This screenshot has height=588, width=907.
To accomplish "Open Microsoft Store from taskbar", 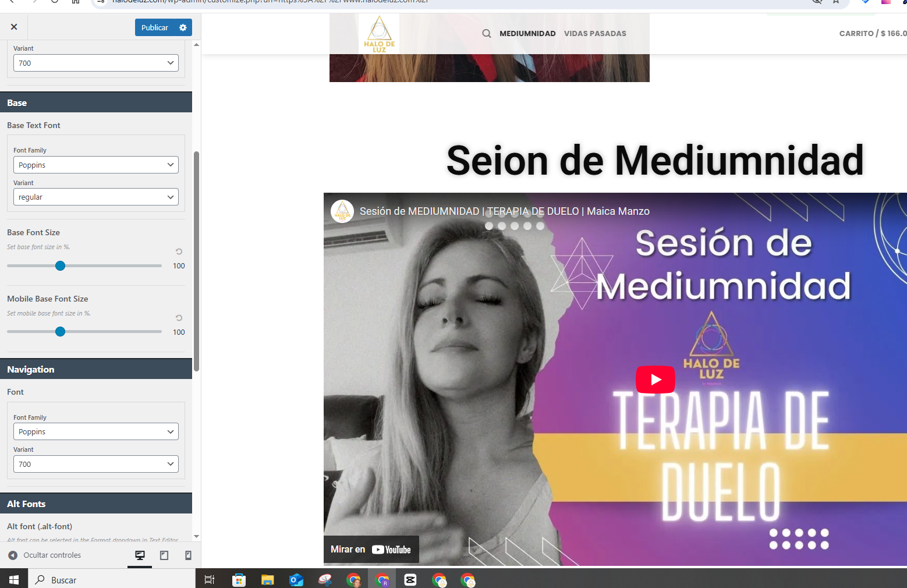I will tap(239, 580).
